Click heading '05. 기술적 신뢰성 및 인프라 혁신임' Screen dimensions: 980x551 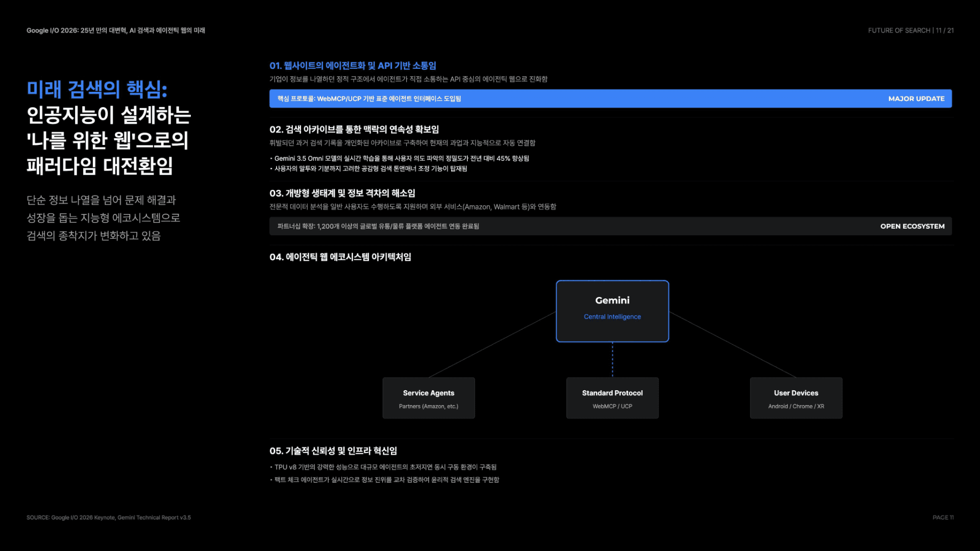[333, 451]
